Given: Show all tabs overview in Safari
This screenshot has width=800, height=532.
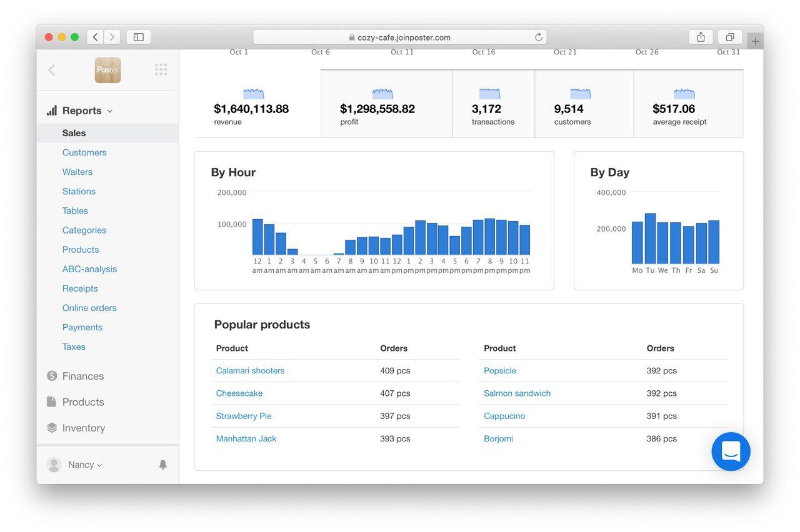Looking at the screenshot, I should (x=729, y=37).
